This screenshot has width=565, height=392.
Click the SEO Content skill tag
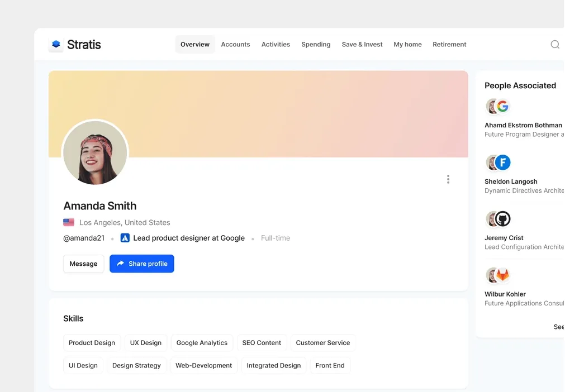[262, 343]
